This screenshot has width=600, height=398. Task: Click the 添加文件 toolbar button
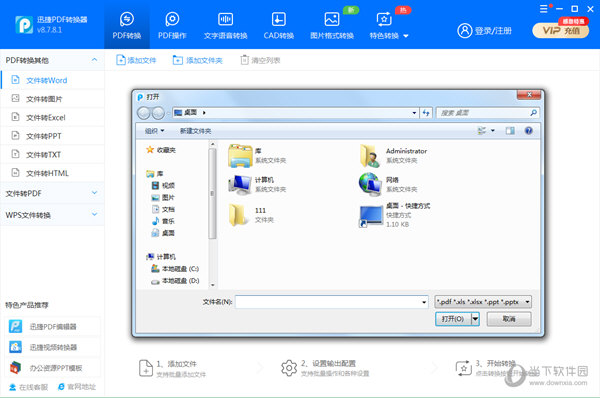[136, 60]
